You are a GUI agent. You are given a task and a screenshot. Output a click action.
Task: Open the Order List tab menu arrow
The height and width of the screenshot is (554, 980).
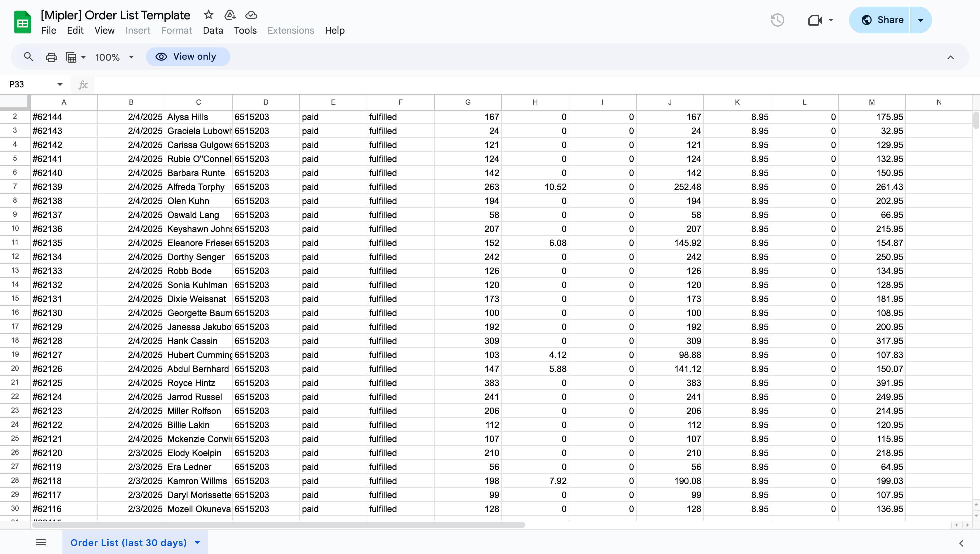pos(197,543)
